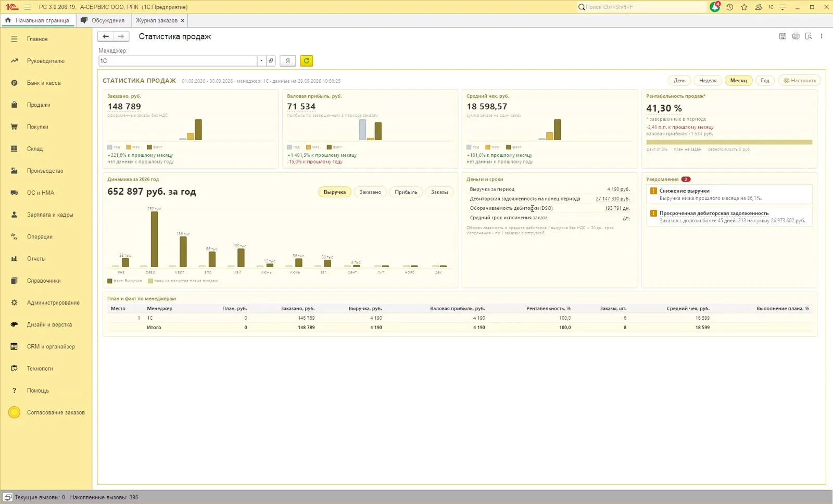Open the Производство section

[x=45, y=171]
